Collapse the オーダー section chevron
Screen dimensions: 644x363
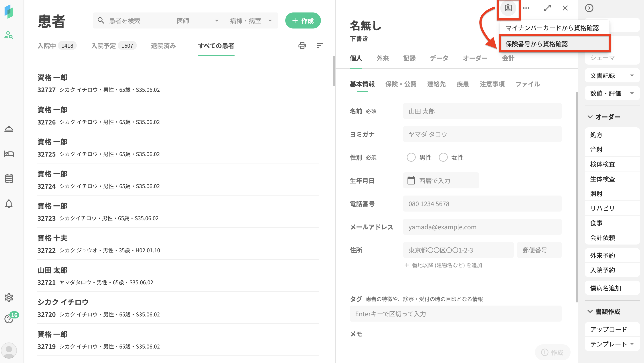point(590,117)
